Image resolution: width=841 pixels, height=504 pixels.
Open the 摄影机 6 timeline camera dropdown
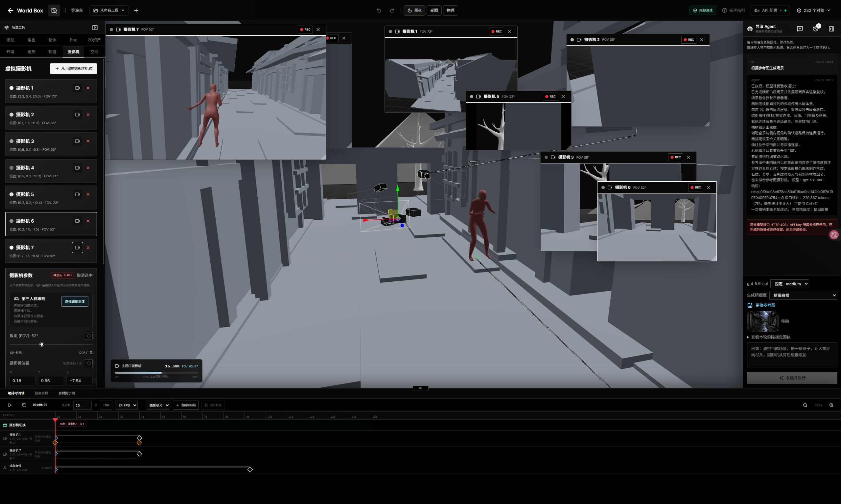[x=158, y=405]
